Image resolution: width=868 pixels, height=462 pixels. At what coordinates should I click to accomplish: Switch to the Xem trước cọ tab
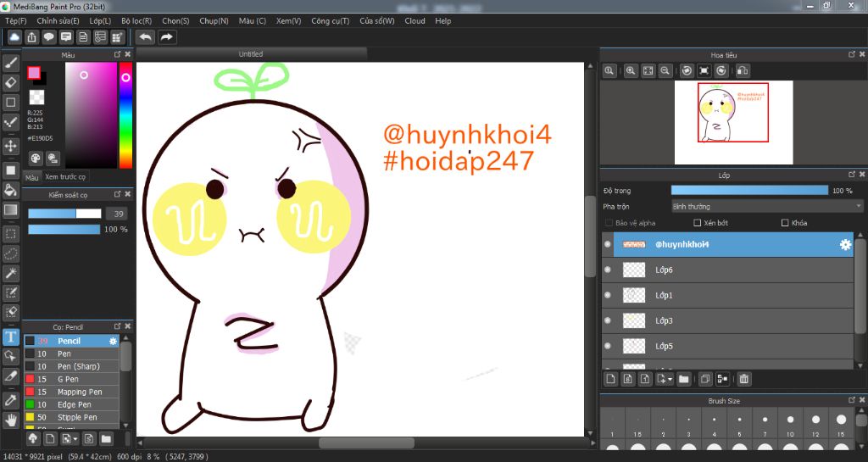point(65,177)
